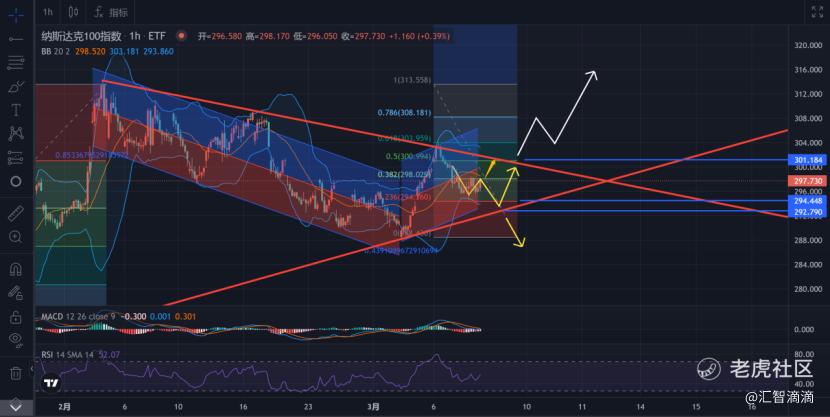The width and height of the screenshot is (830, 417).
Task: Open the Fibonacci and pitchfork tools
Action: pyautogui.click(x=16, y=63)
